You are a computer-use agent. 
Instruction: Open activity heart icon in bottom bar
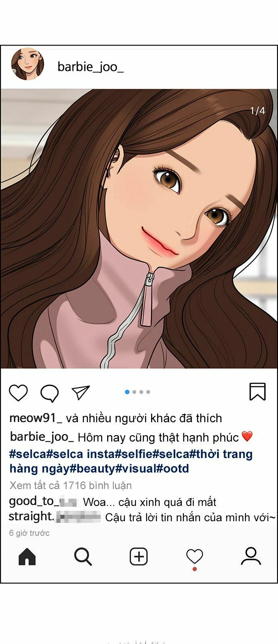195,557
